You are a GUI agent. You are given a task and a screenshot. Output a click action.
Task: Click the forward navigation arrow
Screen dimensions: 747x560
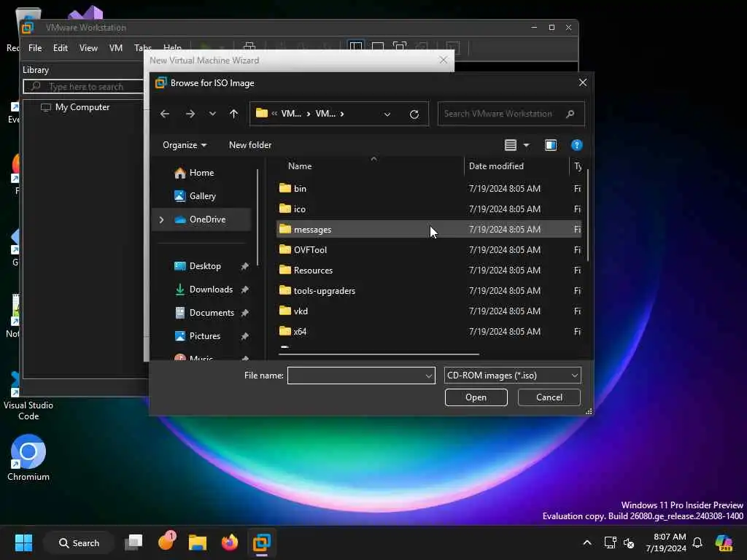tap(190, 114)
